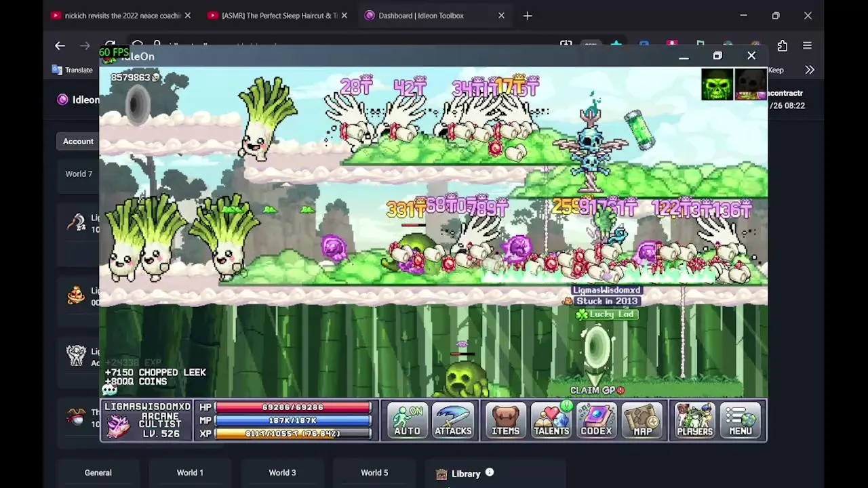Click the Library info icon
This screenshot has height=488, width=868.
coord(490,472)
